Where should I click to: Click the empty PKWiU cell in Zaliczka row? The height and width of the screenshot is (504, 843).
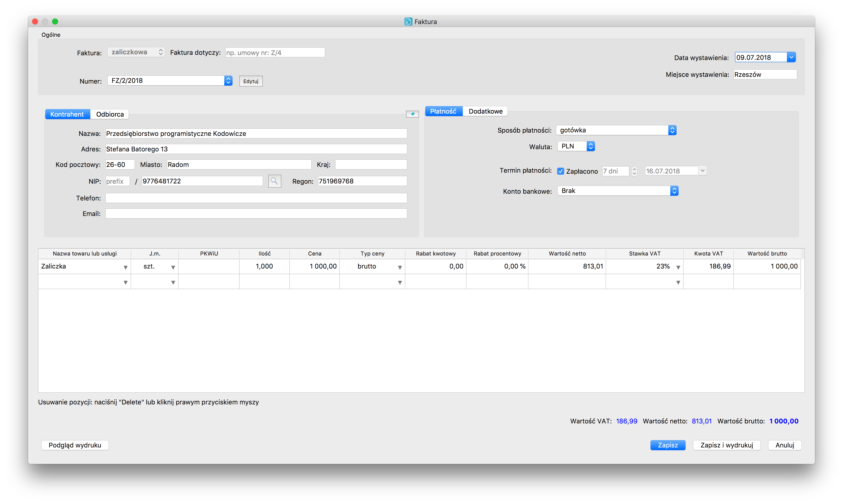tap(209, 267)
